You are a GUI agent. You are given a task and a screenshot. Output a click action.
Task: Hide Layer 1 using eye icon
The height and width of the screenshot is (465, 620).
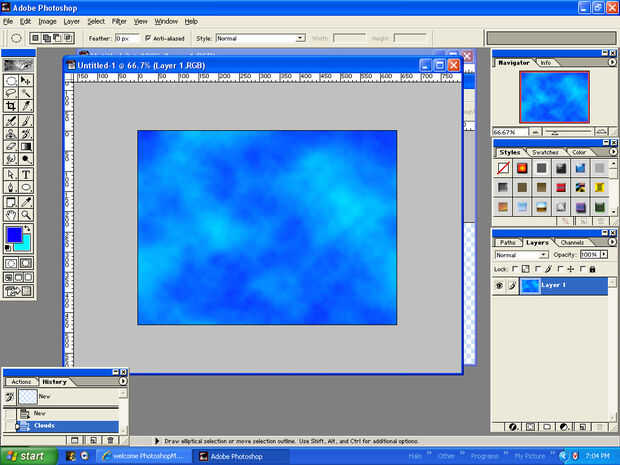point(499,285)
